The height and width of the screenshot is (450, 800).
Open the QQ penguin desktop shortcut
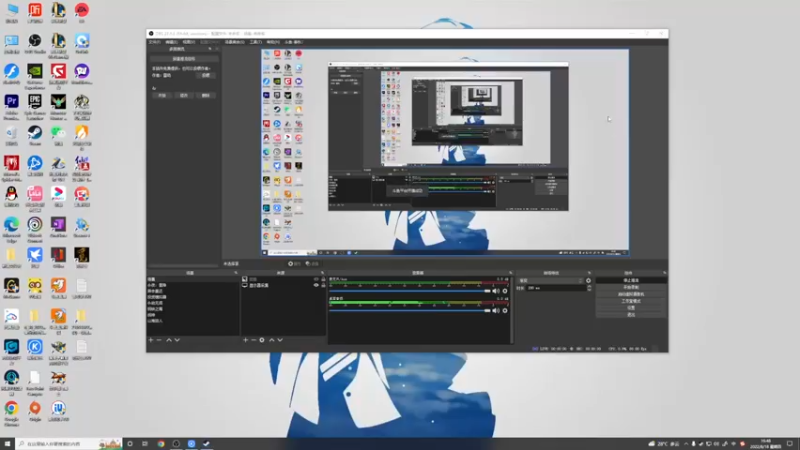point(11,197)
